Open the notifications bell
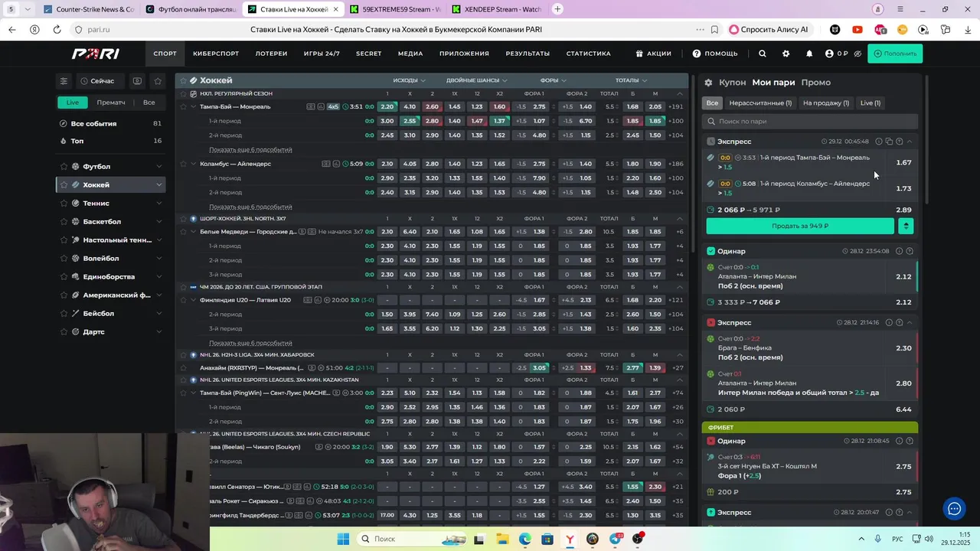The width and height of the screenshot is (980, 551). pos(809,54)
